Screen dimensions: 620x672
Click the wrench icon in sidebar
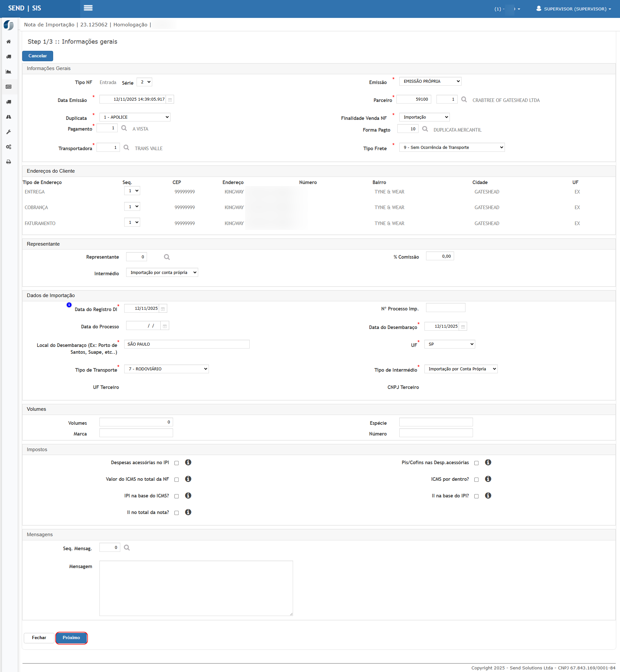[9, 132]
